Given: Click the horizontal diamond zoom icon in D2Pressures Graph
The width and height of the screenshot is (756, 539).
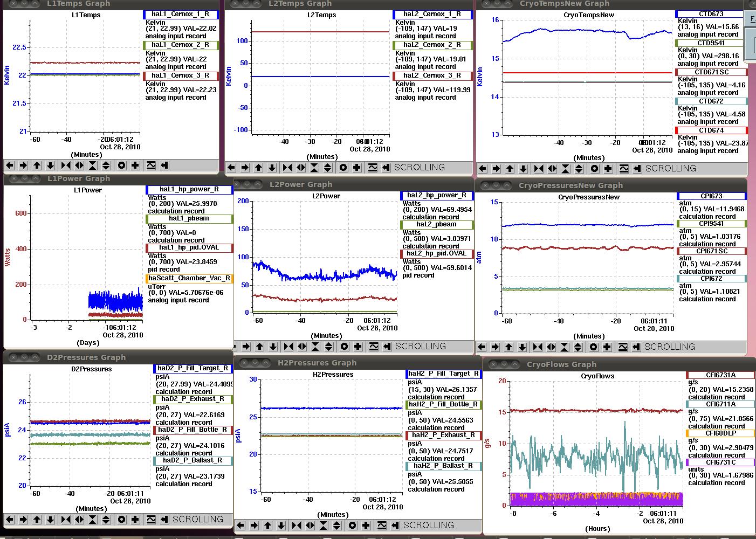Looking at the screenshot, I should pos(79,520).
